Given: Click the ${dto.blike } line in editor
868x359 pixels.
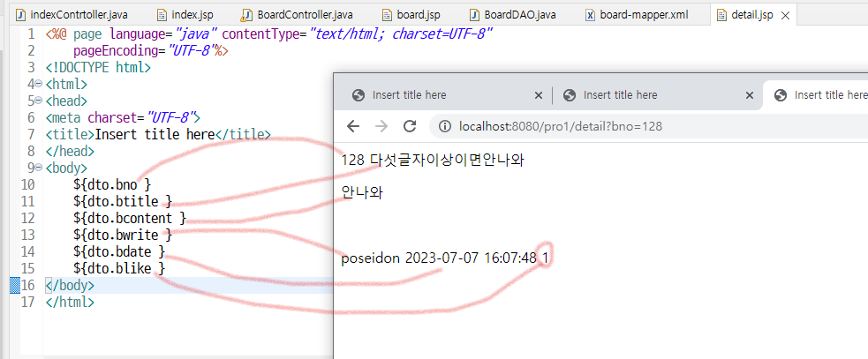Looking at the screenshot, I should coord(119,268).
